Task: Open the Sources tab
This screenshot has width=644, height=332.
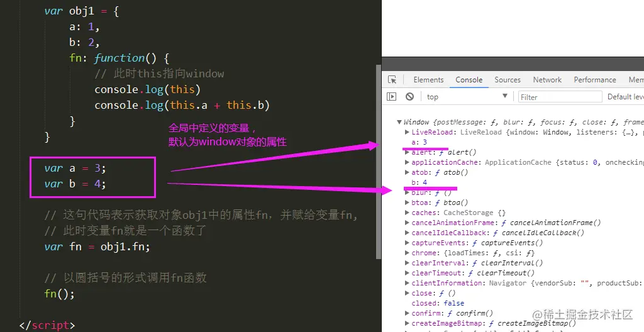Action: tap(508, 80)
